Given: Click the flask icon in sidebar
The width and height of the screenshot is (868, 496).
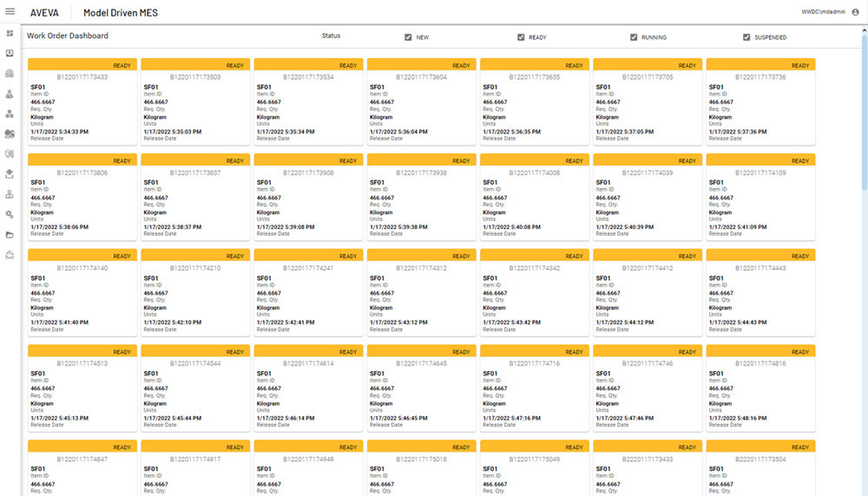Looking at the screenshot, I should (x=10, y=93).
